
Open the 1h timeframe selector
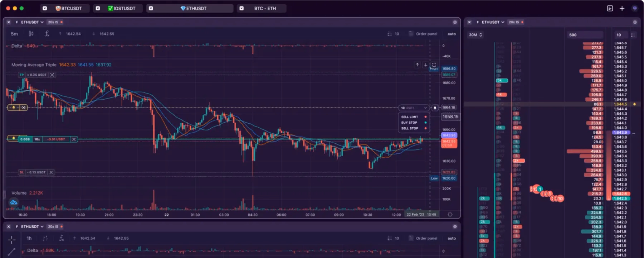[x=29, y=238]
